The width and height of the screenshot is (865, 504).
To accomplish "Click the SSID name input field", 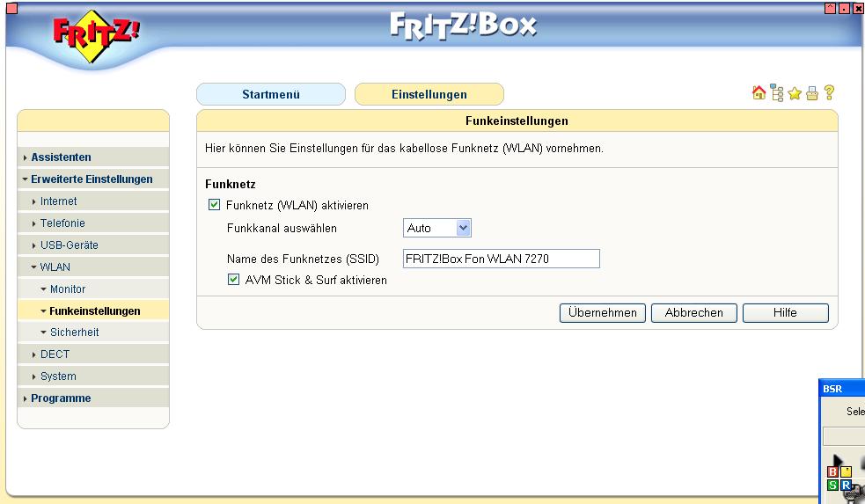I will coord(502,259).
